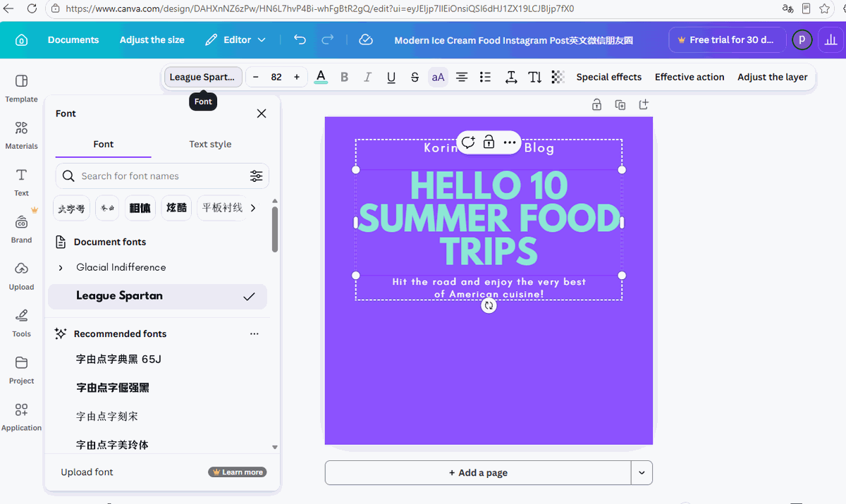Image resolution: width=846 pixels, height=504 pixels.
Task: Open the League Spartan font dropdown
Action: coord(203,77)
